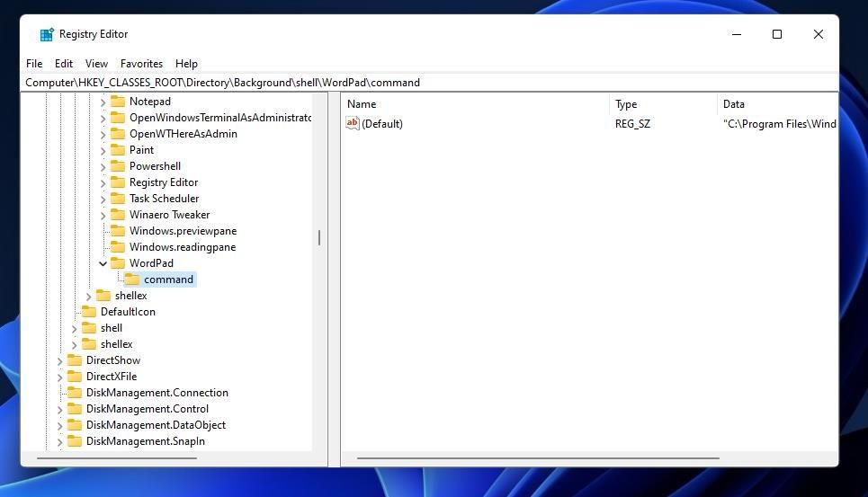Click the "C:\Program Files\Wind data cell

point(780,124)
